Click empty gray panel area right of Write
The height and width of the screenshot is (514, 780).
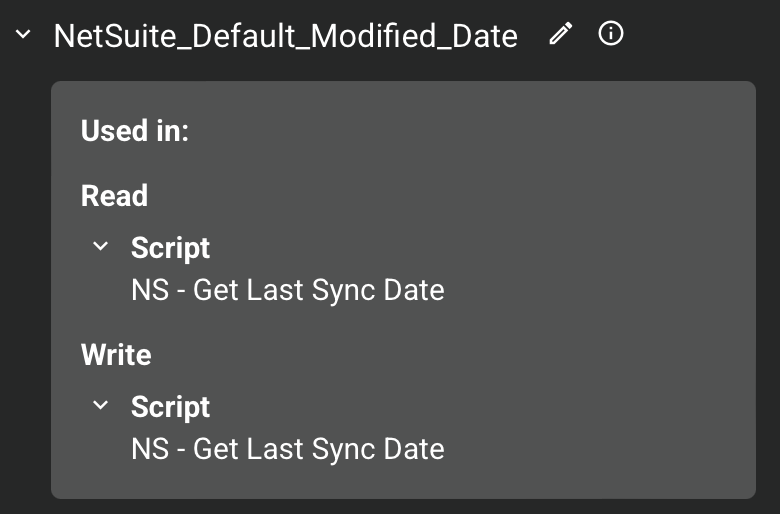(x=450, y=355)
